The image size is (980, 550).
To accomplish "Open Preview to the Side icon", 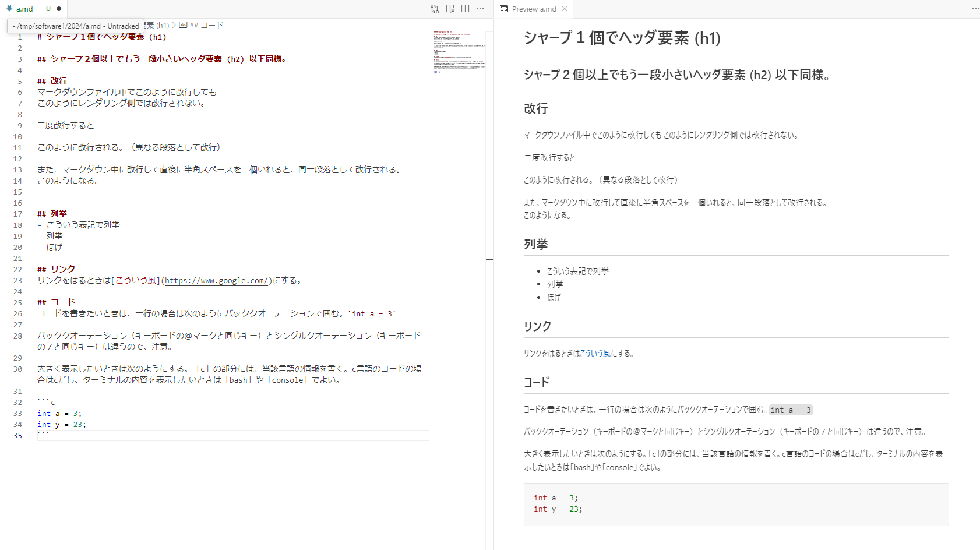I will pos(450,9).
